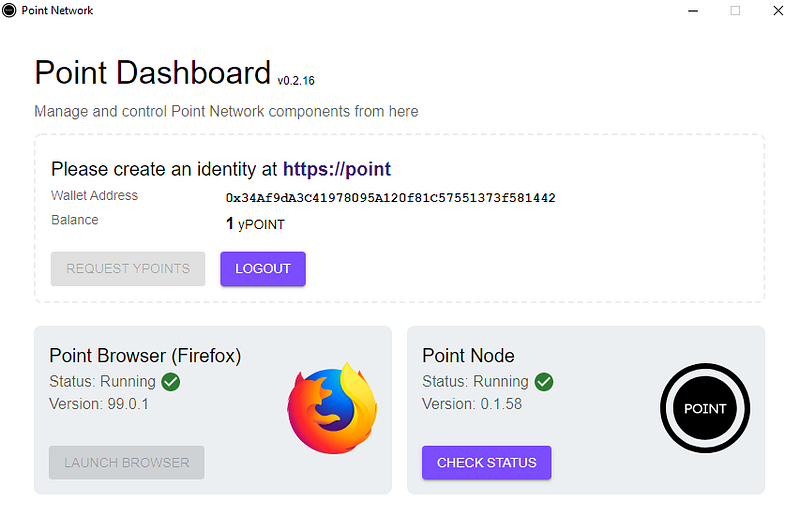Click the wallet address hash text
Viewport: 800px width, 520px height.
390,198
